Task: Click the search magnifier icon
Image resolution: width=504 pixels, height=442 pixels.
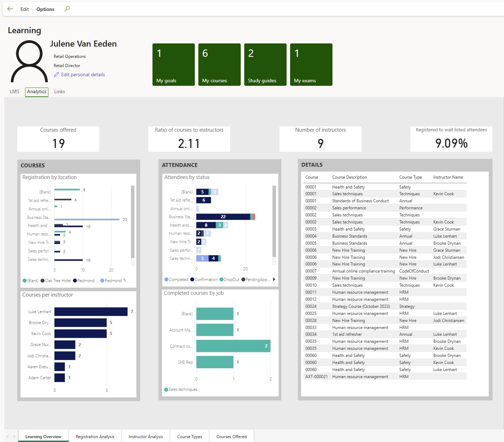Action: click(x=67, y=9)
